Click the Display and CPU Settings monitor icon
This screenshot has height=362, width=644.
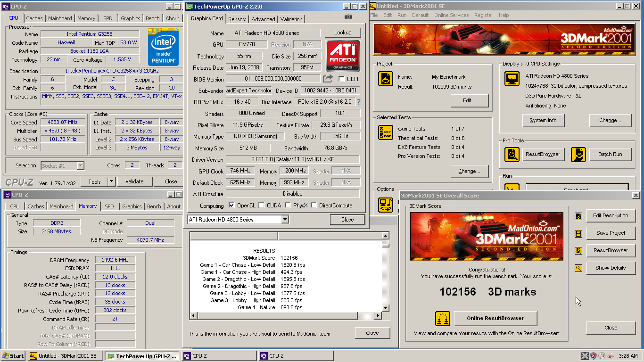point(512,79)
